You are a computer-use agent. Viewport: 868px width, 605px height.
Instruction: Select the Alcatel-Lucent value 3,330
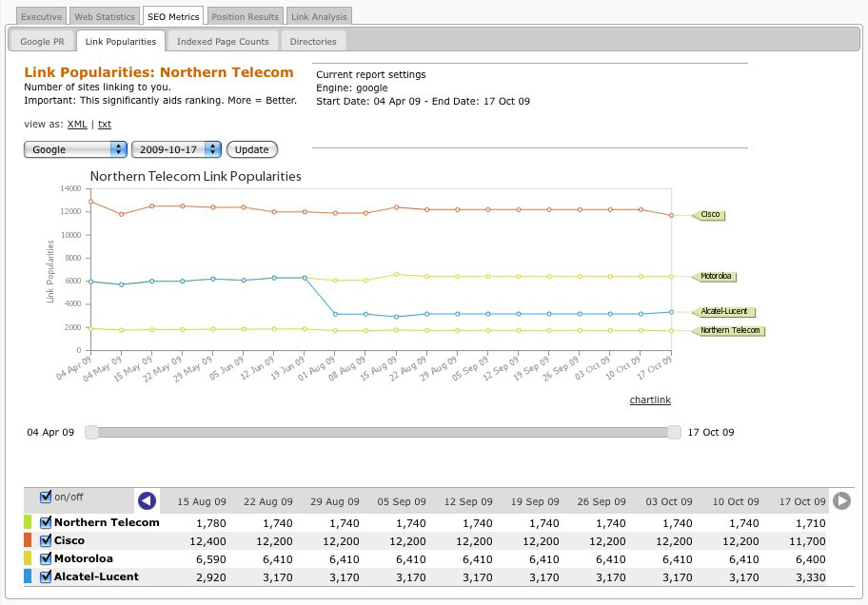click(x=811, y=577)
